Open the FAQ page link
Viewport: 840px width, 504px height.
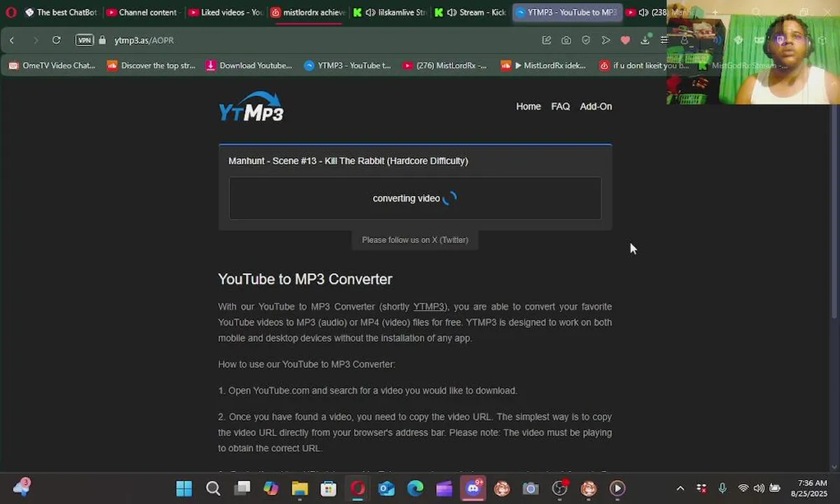click(560, 106)
